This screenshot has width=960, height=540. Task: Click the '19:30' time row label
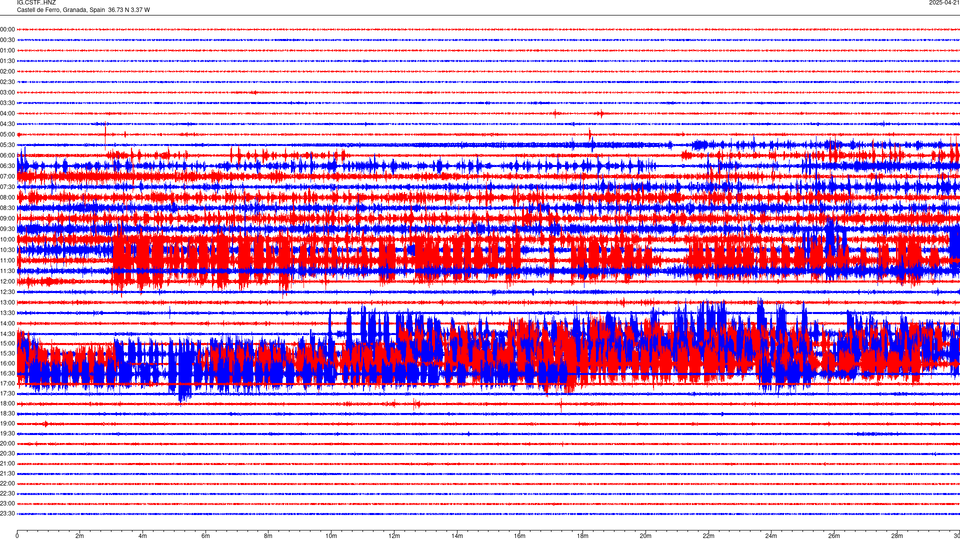point(7,433)
